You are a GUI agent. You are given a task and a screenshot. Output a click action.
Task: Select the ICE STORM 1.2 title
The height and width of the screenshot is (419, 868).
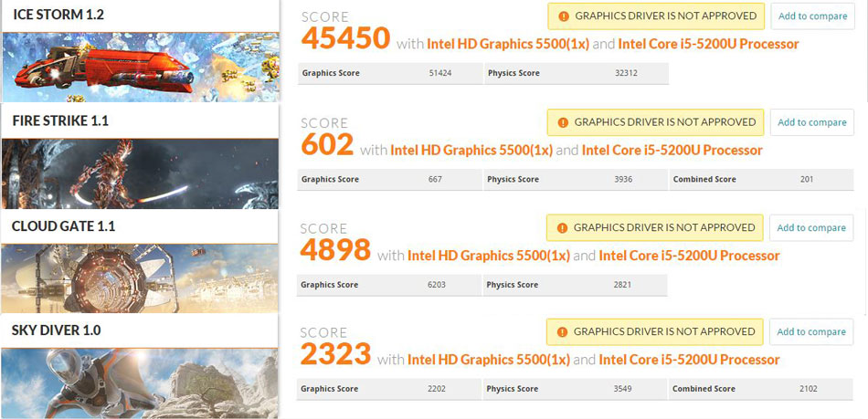tap(58, 15)
